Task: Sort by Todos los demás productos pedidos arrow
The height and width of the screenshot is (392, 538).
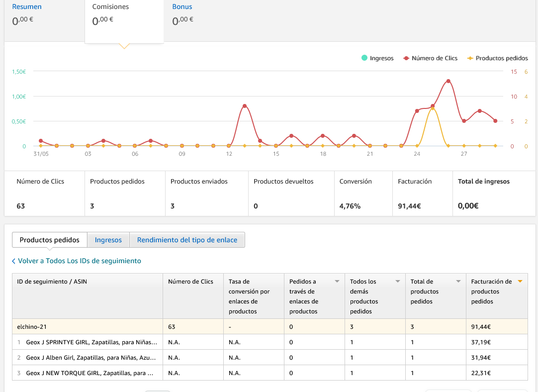Action: pyautogui.click(x=398, y=282)
